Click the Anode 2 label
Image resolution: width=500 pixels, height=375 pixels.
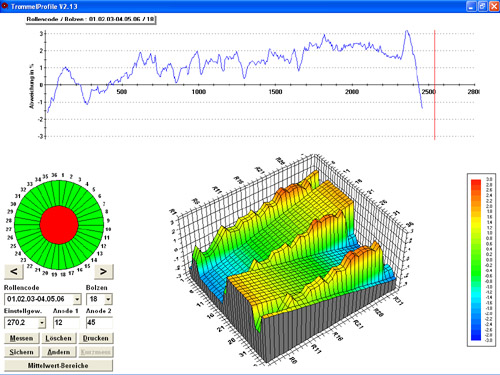pos(99,311)
